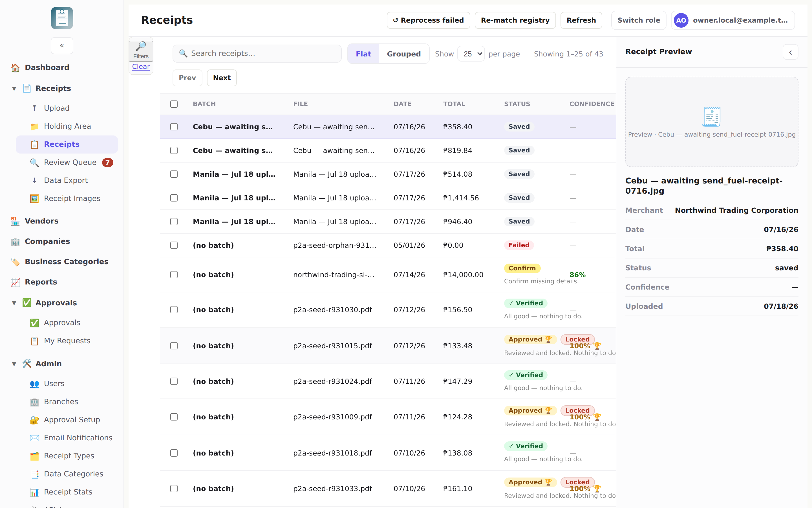Check the p2a-seed-r931030.pdf row
The height and width of the screenshot is (508, 812).
[174, 310]
